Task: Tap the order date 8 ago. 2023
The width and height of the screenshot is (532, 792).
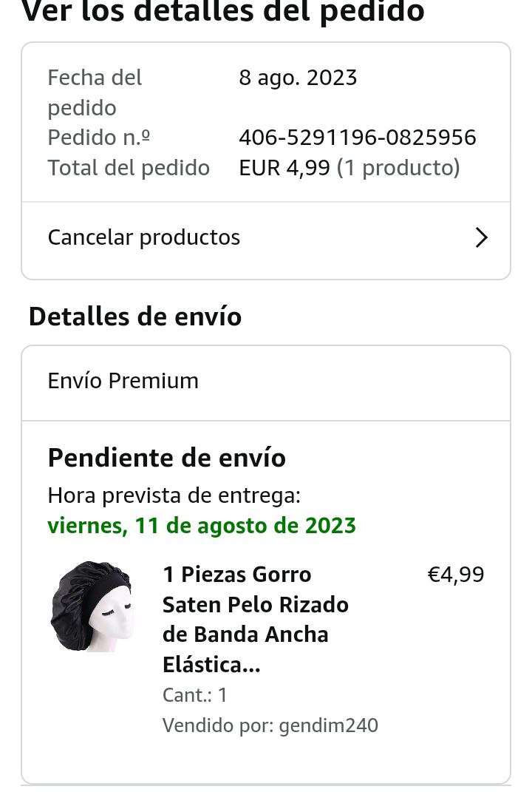Action: tap(298, 78)
